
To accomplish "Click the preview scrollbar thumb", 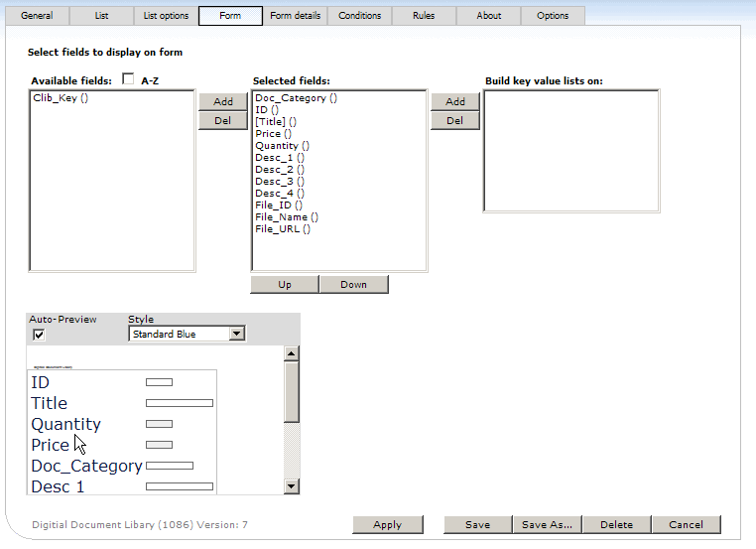I will [x=292, y=392].
